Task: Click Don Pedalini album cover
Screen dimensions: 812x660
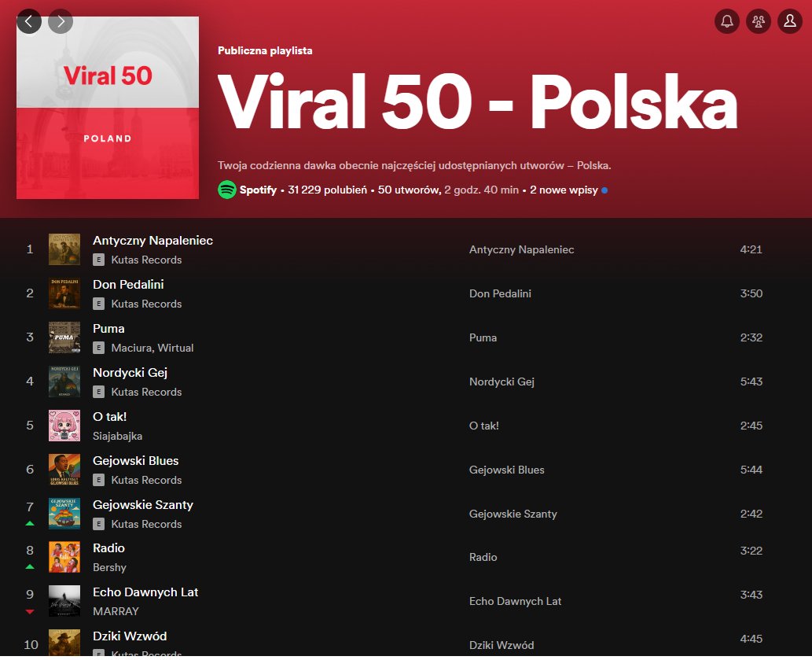Action: [64, 293]
